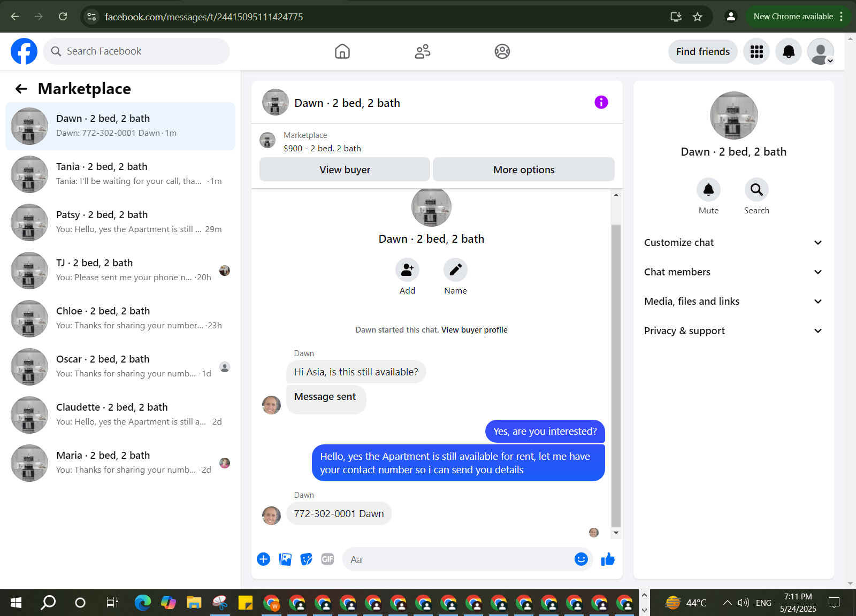Click the More options button
856x616 pixels.
[x=524, y=170]
